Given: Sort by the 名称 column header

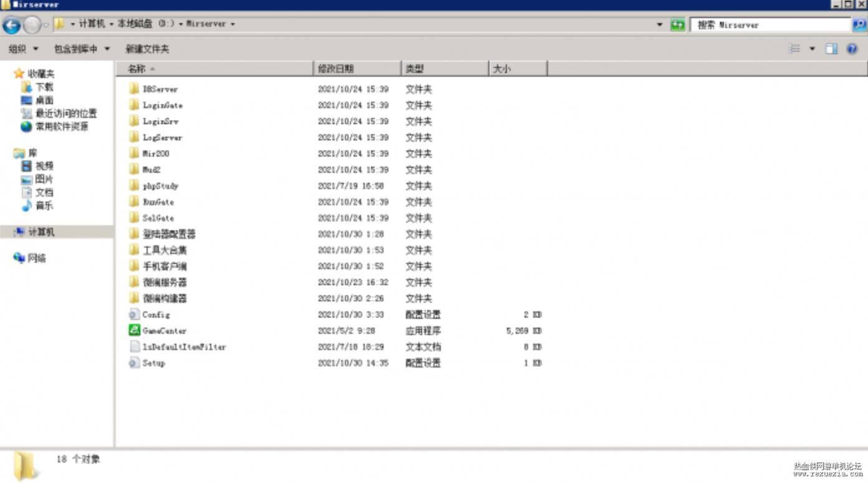Looking at the screenshot, I should coord(214,69).
